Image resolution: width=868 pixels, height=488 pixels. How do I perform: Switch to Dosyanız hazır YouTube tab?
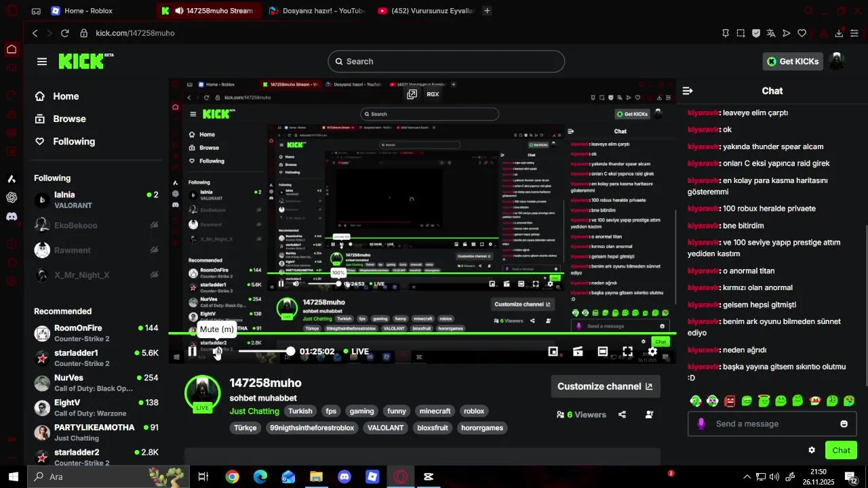[x=317, y=11]
